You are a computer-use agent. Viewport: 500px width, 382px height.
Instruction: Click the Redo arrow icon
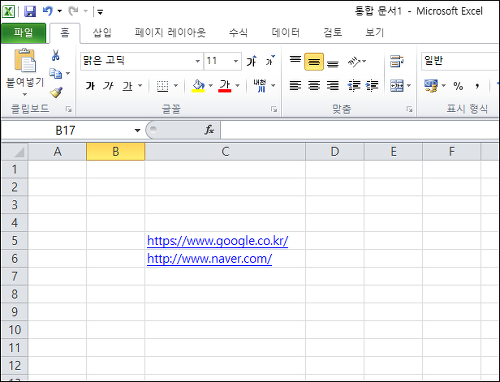(x=73, y=11)
